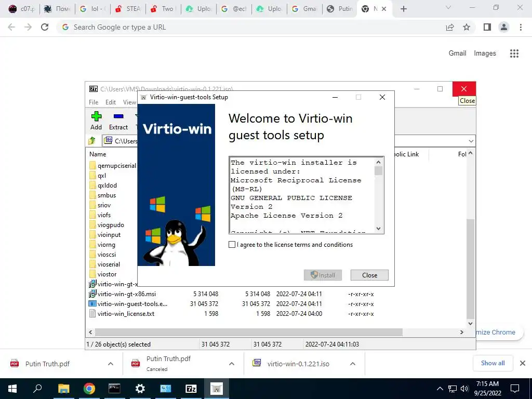The width and height of the screenshot is (532, 399).
Task: Open the tab search dropdown
Action: pyautogui.click(x=448, y=7)
